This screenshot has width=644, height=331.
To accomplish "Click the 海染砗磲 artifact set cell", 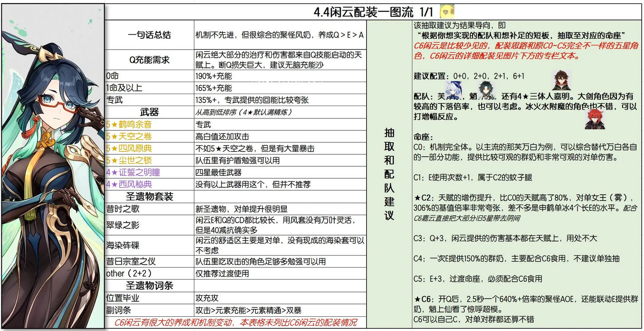I will coord(149,245).
